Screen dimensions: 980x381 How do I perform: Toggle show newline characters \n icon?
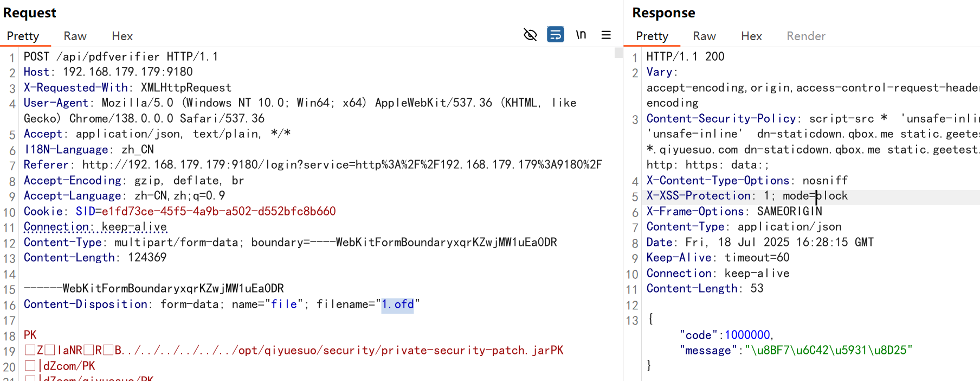(581, 35)
